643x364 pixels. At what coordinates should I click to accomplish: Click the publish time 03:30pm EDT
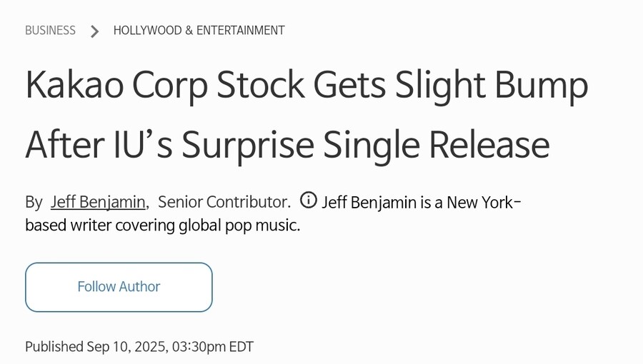[x=213, y=347]
